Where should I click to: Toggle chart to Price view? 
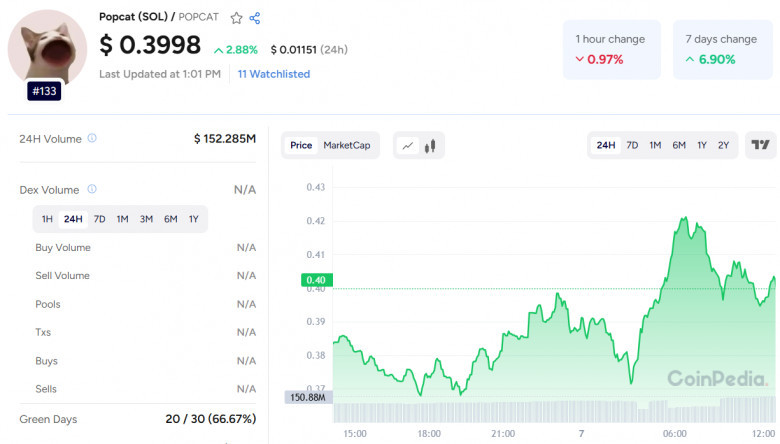point(301,145)
